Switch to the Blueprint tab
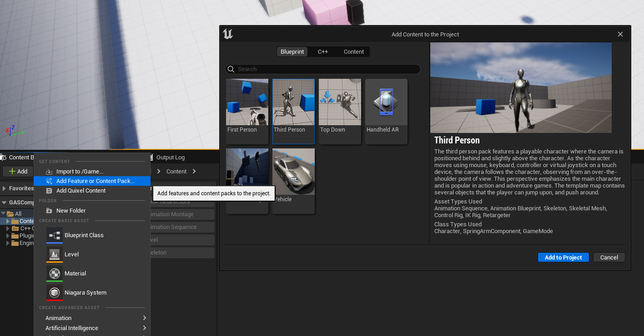 coord(292,52)
